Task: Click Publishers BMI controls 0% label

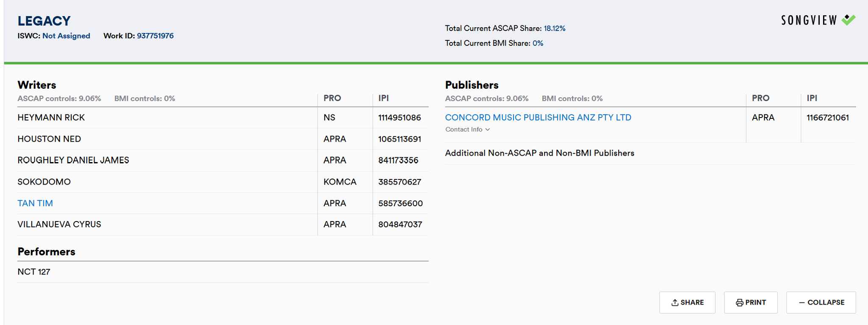Action: click(572, 98)
